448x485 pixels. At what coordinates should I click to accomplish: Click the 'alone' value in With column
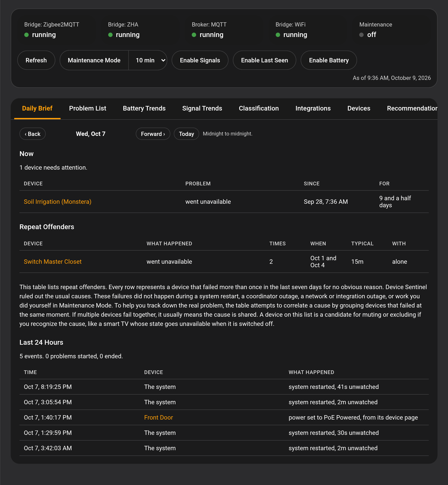399,262
